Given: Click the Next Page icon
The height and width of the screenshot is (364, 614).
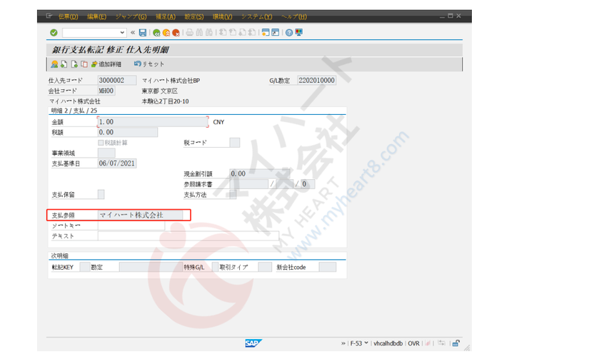Looking at the screenshot, I should coord(243,33).
